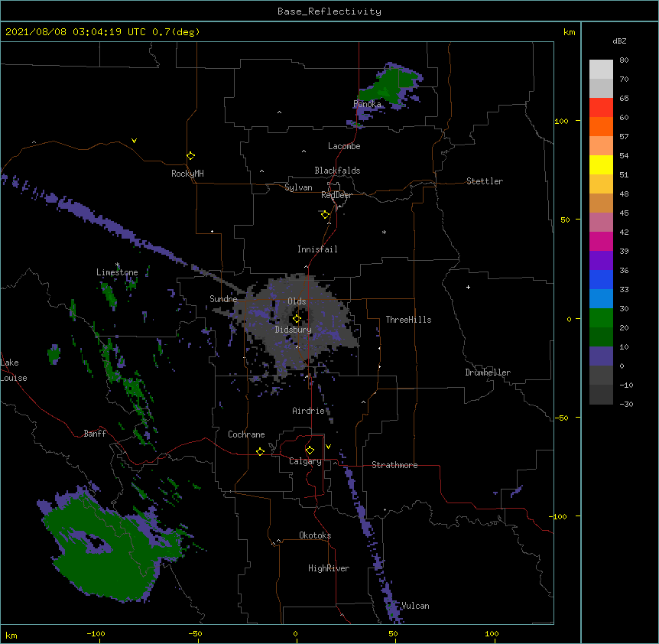Click the white asterisk east of Innisfail
Image resolution: width=659 pixels, height=644 pixels.
click(384, 232)
